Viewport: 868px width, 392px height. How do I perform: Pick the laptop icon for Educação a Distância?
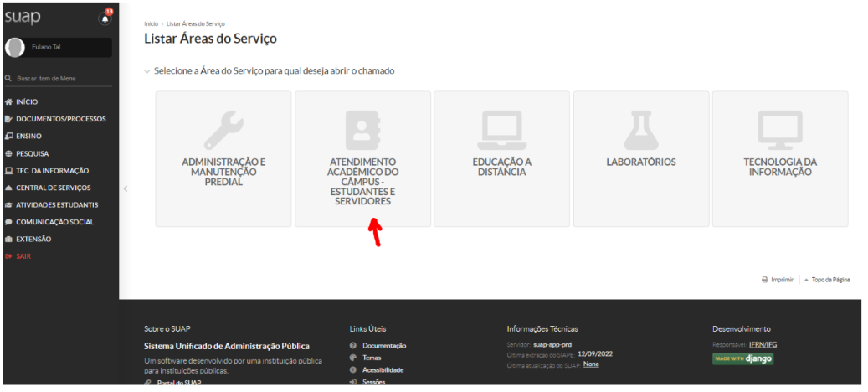pyautogui.click(x=501, y=130)
